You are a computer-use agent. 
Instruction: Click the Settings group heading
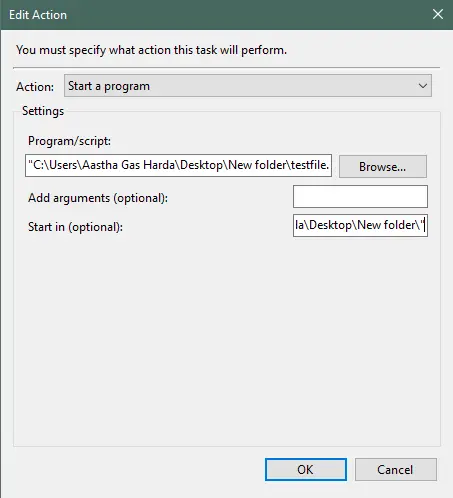43,111
